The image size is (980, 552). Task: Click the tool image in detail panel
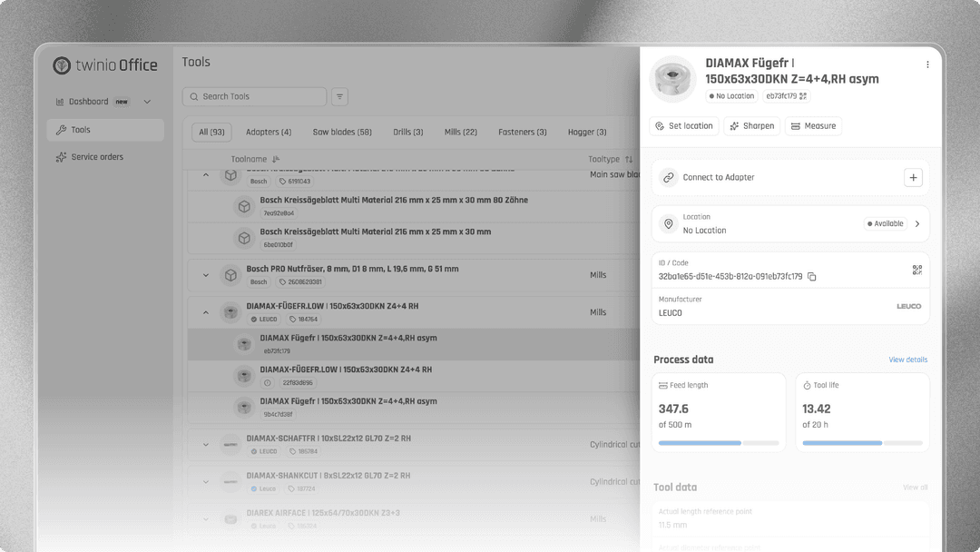672,79
